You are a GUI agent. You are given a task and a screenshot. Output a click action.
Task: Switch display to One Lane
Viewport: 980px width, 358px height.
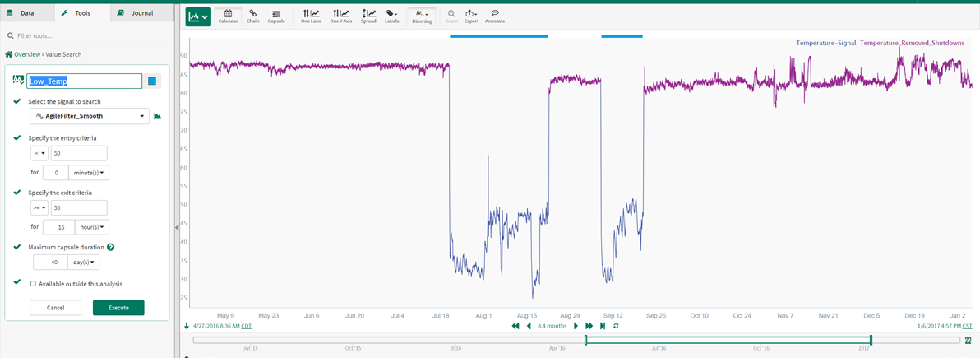point(311,16)
